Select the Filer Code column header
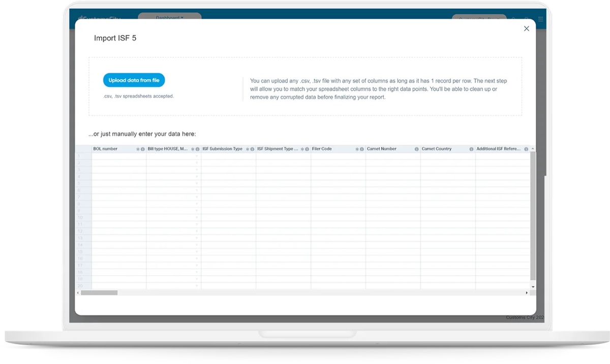The height and width of the screenshot is (364, 610). tap(339, 149)
